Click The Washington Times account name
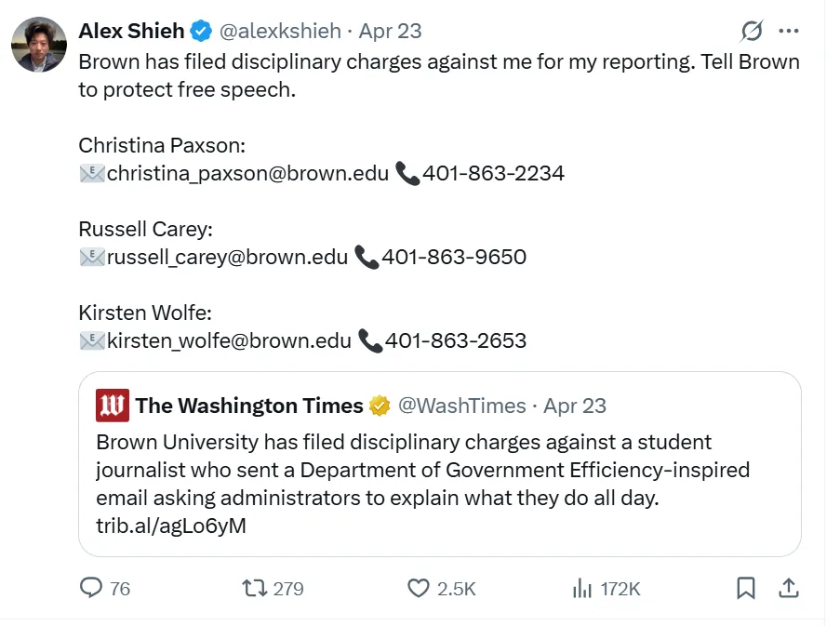The image size is (840, 626). coord(249,406)
